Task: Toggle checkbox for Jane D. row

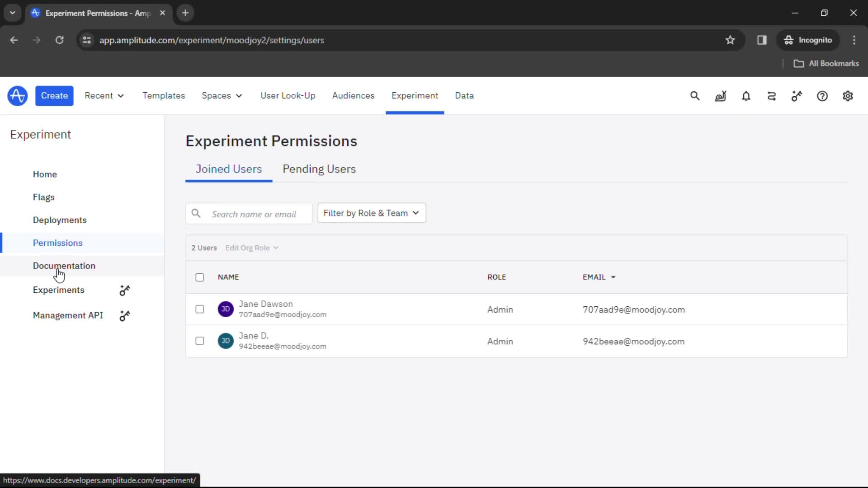Action: point(200,340)
